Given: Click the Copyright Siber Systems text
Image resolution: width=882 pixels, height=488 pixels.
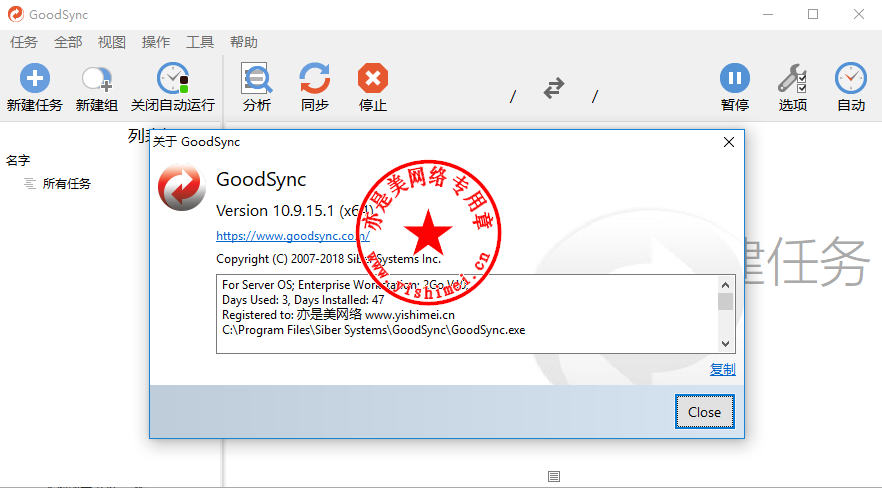Looking at the screenshot, I should click(x=328, y=259).
